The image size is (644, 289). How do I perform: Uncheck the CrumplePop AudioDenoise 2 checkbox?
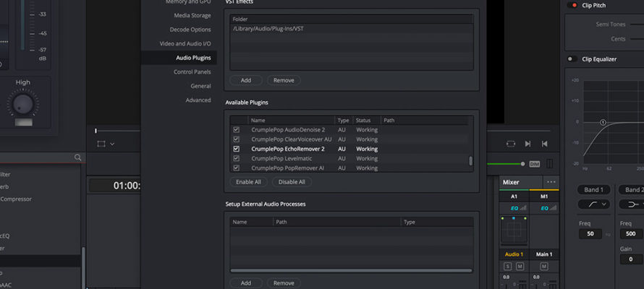[236, 129]
